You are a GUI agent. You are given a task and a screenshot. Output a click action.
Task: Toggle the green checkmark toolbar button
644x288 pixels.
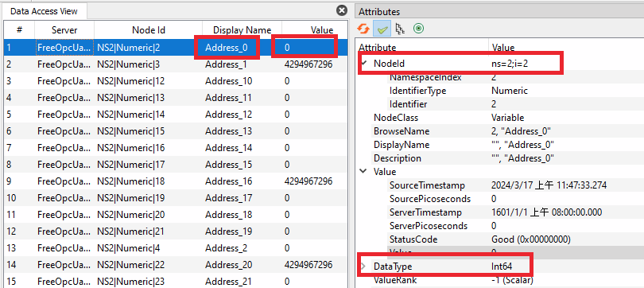click(382, 29)
